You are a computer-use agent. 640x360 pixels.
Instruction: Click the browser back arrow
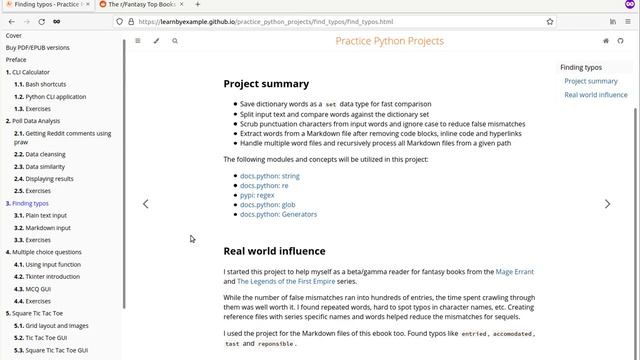click(x=11, y=22)
